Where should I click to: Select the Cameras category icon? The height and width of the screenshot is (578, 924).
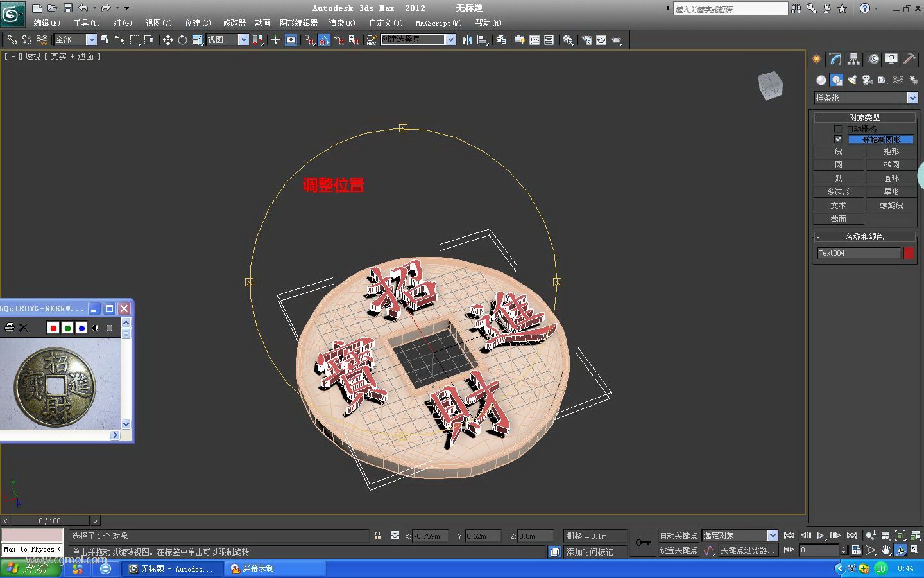point(868,80)
